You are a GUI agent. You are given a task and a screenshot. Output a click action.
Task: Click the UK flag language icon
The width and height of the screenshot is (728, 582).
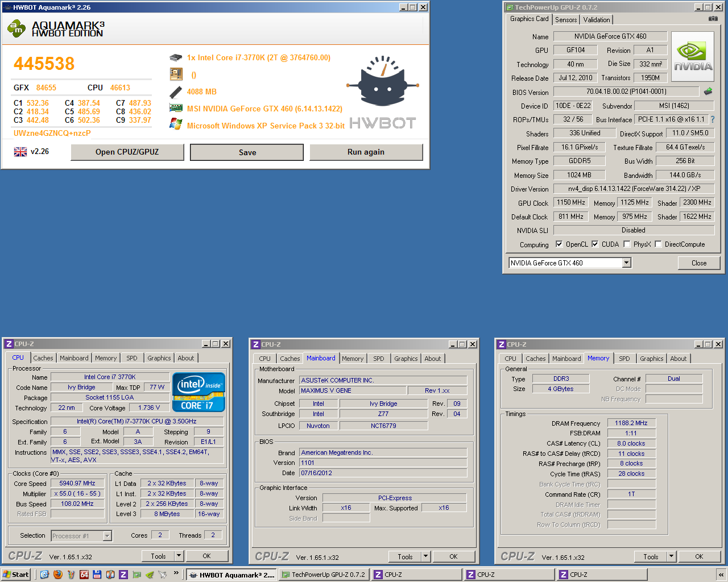click(20, 152)
